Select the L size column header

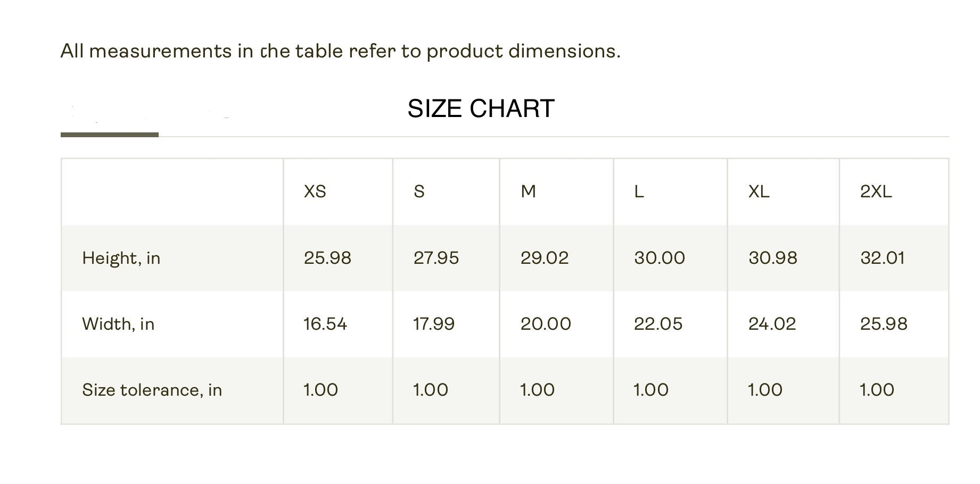(639, 191)
